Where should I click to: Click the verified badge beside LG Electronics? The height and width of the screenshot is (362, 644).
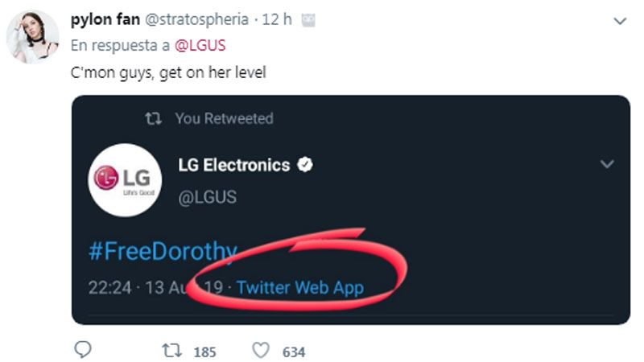tap(305, 165)
